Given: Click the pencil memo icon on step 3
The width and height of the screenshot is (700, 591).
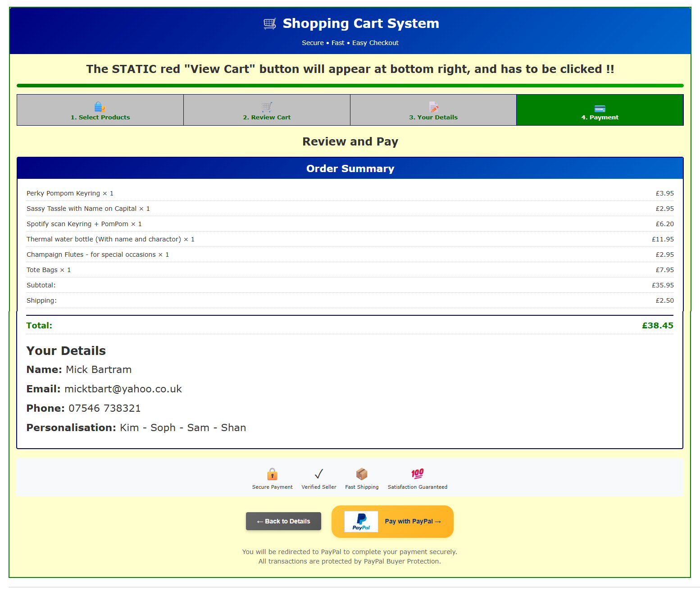Looking at the screenshot, I should click(x=433, y=107).
